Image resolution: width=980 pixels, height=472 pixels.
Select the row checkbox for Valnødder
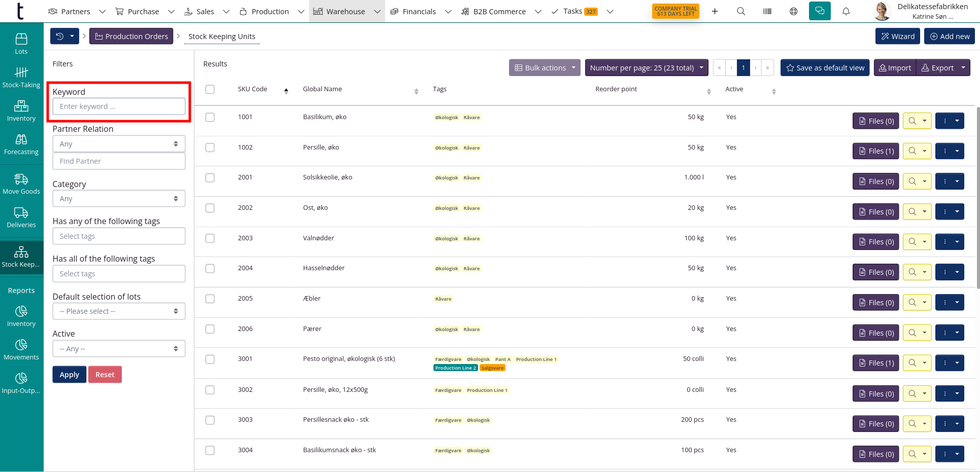point(210,238)
